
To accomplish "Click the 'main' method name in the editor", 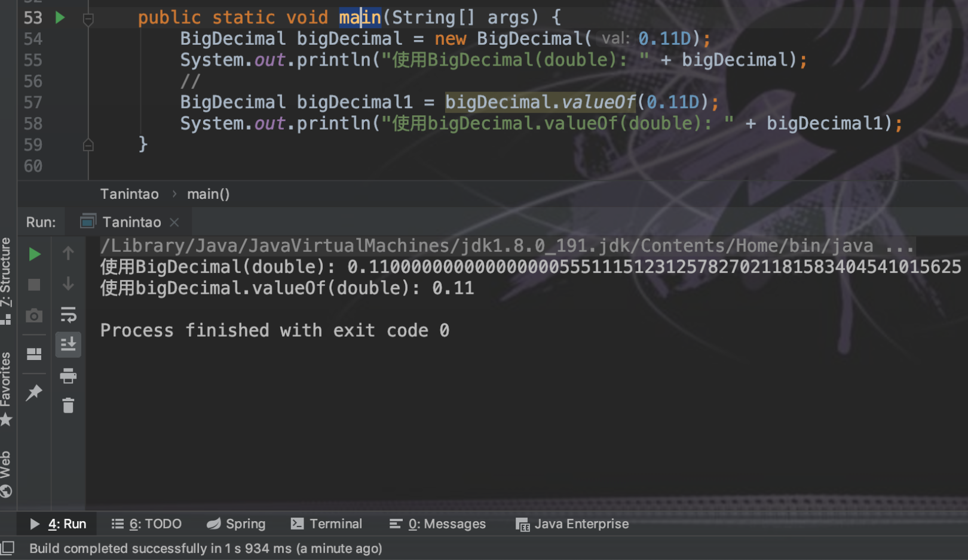I will coord(360,17).
